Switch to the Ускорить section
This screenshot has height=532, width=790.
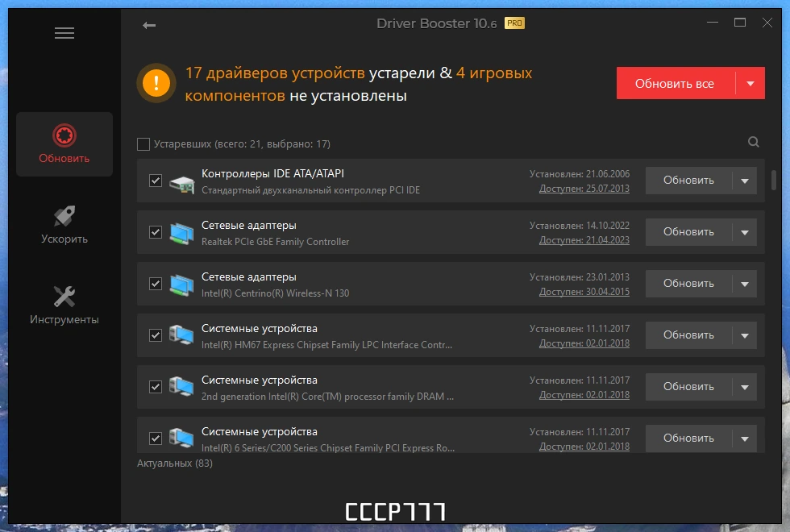pos(64,225)
